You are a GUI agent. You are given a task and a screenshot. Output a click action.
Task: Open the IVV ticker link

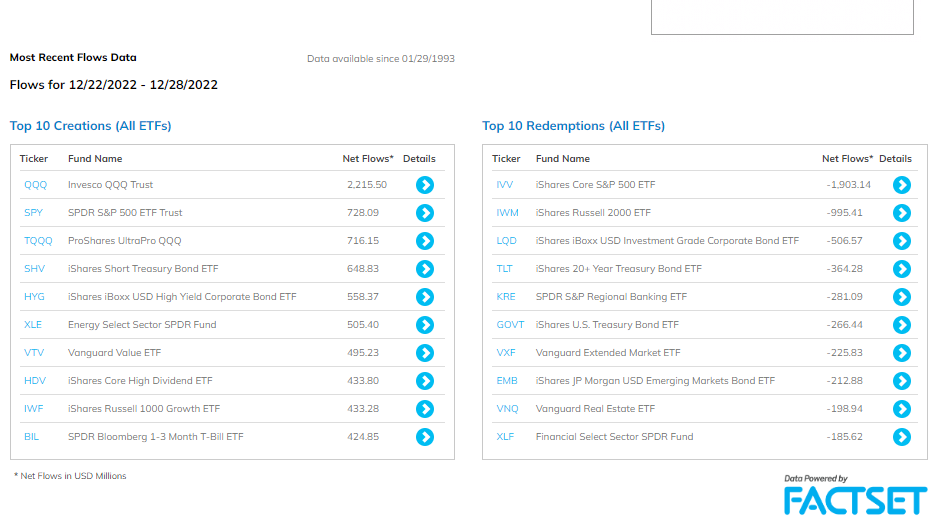(x=505, y=185)
